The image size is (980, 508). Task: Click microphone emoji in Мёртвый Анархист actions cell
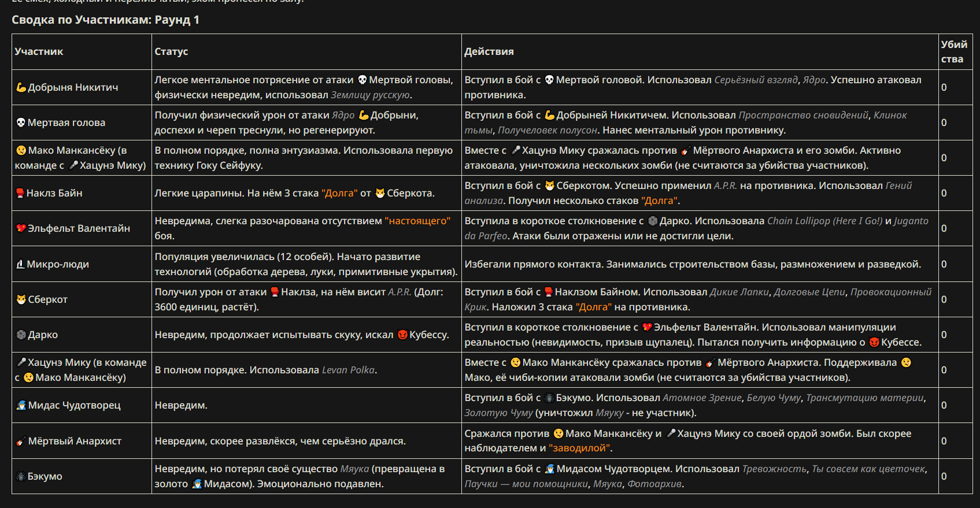click(671, 433)
